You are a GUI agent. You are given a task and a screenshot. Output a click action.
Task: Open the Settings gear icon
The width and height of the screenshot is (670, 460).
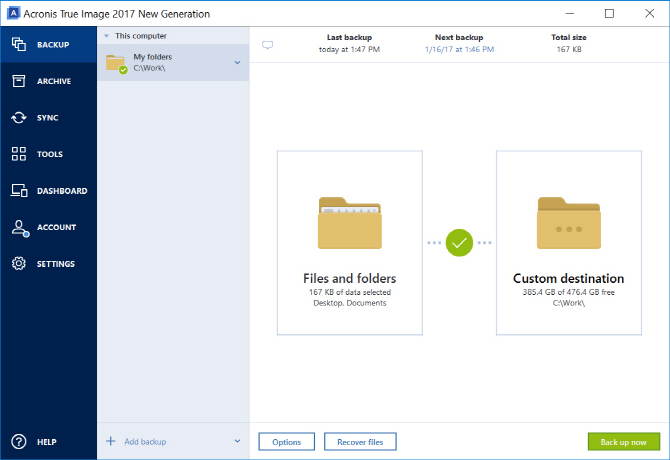[19, 264]
